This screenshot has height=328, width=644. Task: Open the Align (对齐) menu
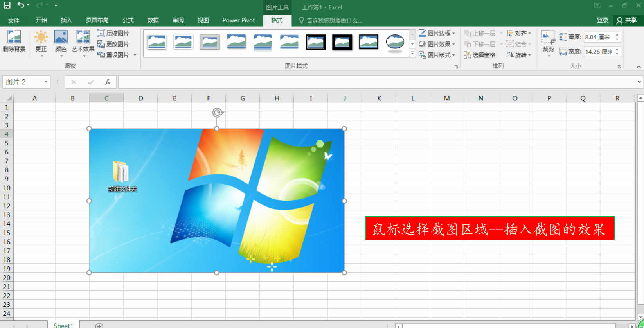[519, 33]
